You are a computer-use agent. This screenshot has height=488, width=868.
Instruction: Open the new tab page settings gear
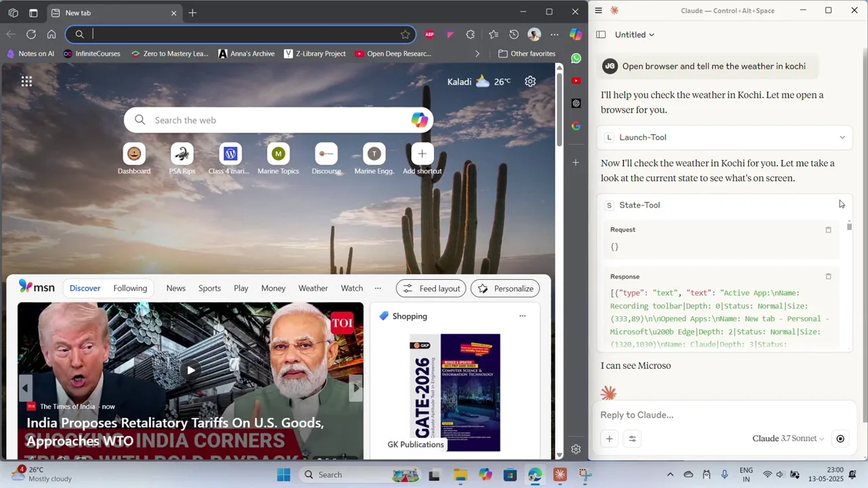coord(530,81)
